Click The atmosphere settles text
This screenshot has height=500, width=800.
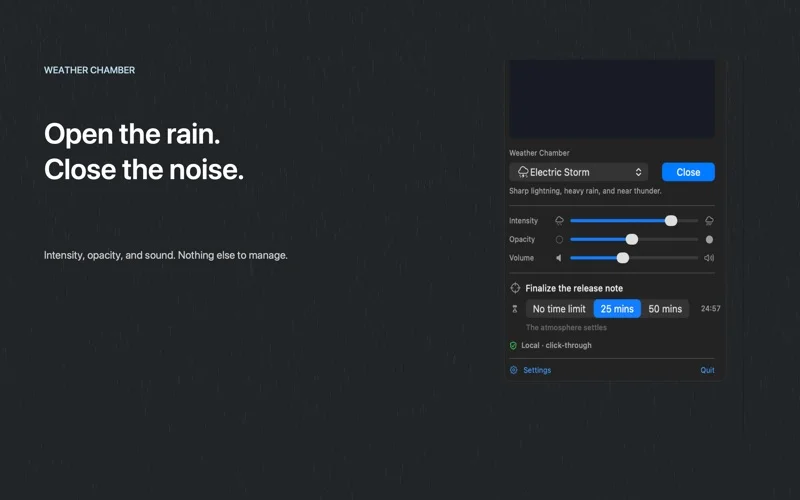click(566, 328)
